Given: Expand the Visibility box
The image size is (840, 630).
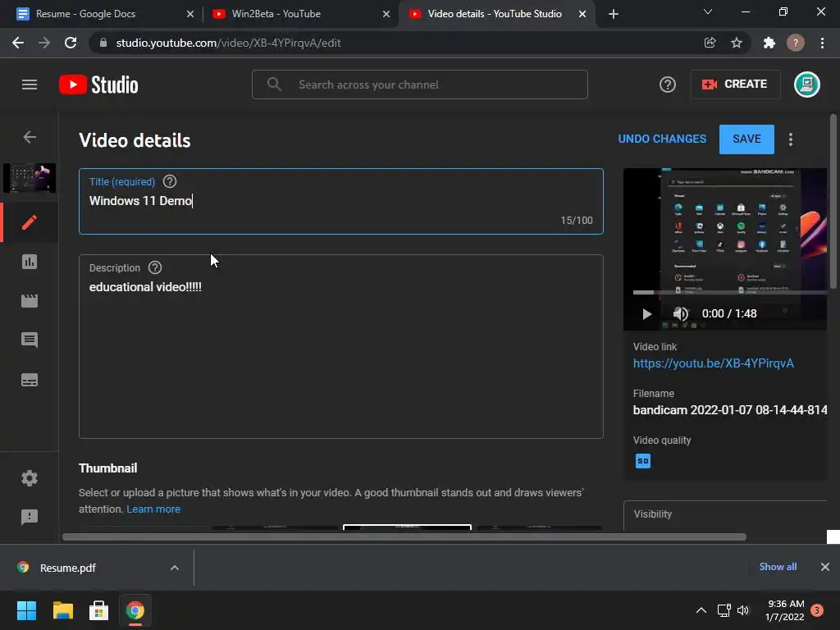Looking at the screenshot, I should click(726, 515).
